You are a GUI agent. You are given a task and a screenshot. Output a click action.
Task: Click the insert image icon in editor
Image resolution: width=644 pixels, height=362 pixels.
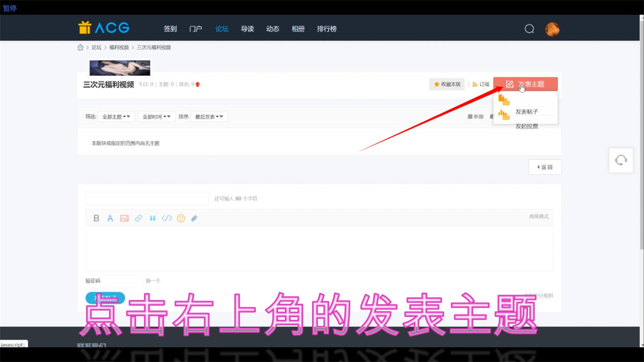coord(124,218)
